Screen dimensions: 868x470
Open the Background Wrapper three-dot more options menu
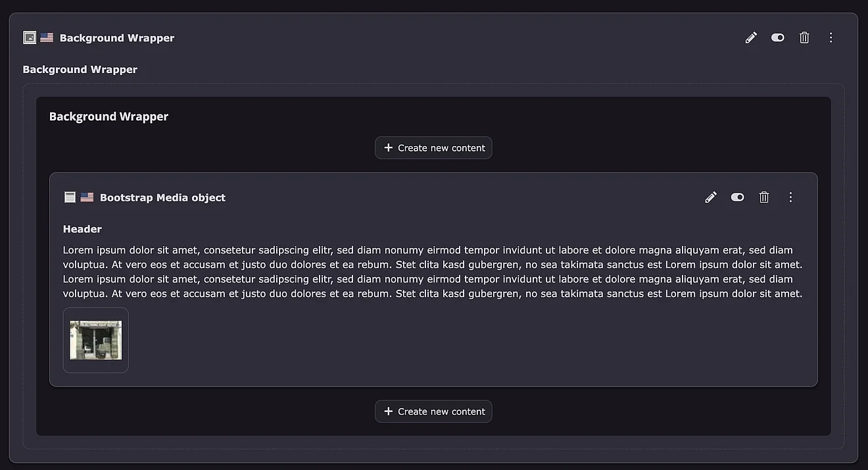coord(831,38)
